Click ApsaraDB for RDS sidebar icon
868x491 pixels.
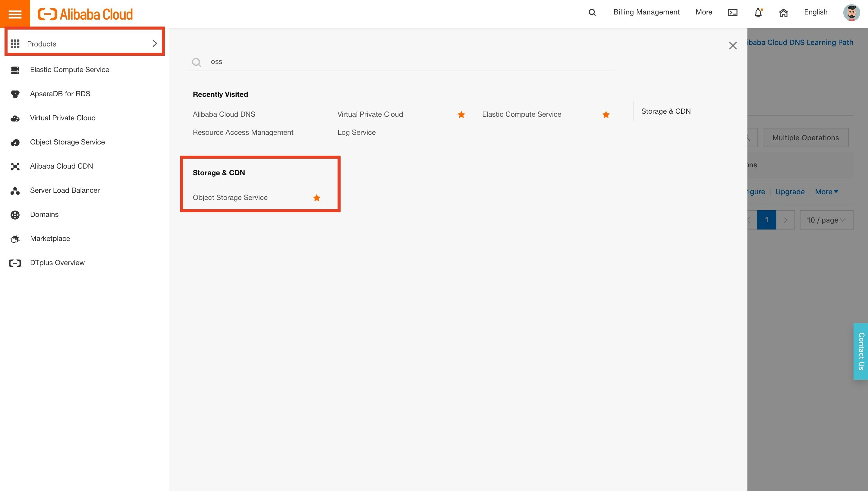point(15,94)
